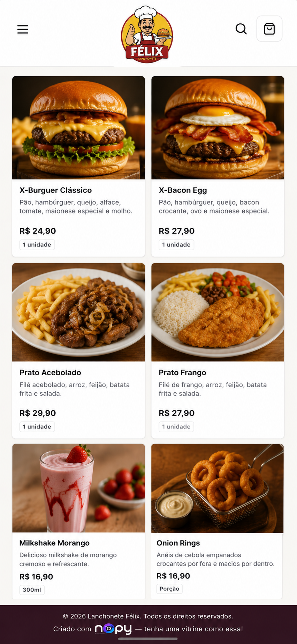This screenshot has width=297, height=644.
Task: Select the X-Burguer Clássico title
Action: tap(56, 190)
